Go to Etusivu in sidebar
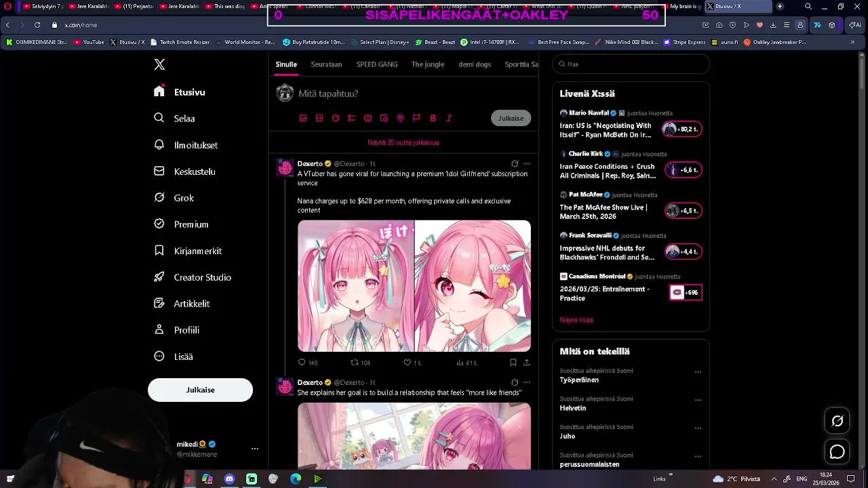868x488 pixels. click(180, 92)
